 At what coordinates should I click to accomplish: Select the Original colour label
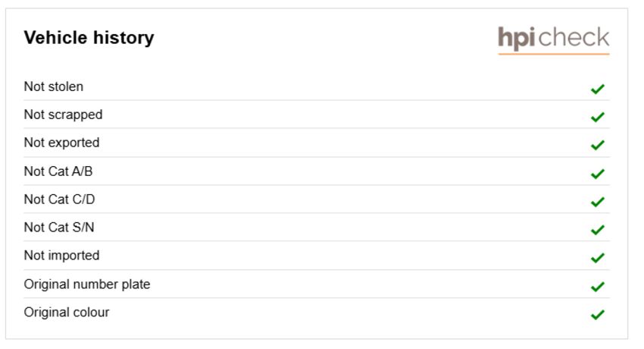click(x=67, y=313)
